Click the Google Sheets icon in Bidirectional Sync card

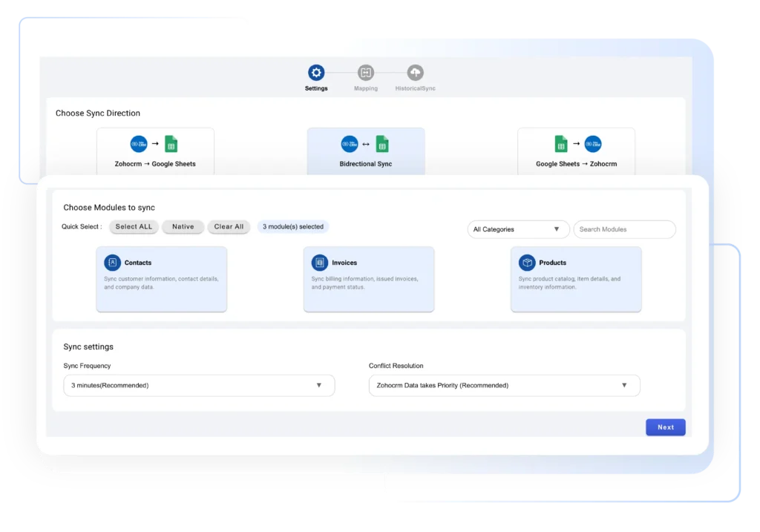tap(381, 144)
